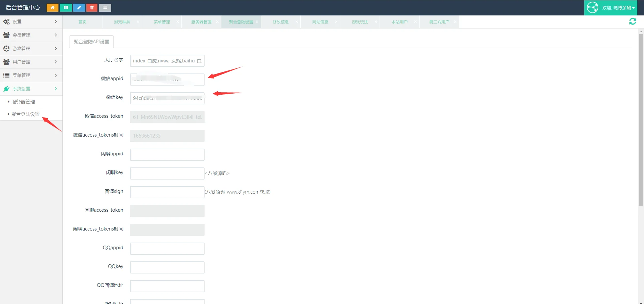Switch to the 服务器管理 tab
This screenshot has width=644, height=304.
[x=201, y=22]
